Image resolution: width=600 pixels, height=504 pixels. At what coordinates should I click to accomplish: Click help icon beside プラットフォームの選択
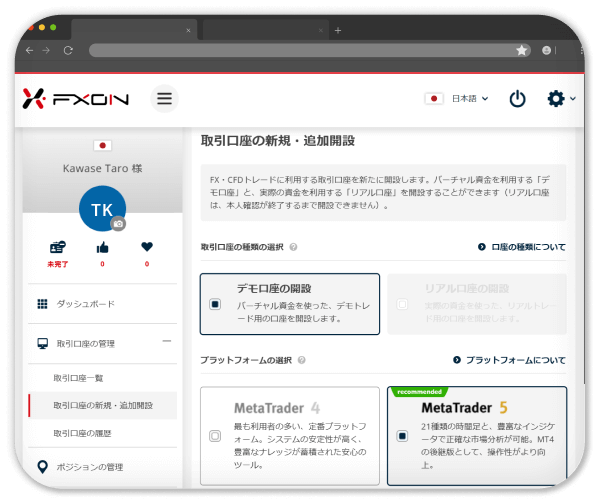[302, 360]
